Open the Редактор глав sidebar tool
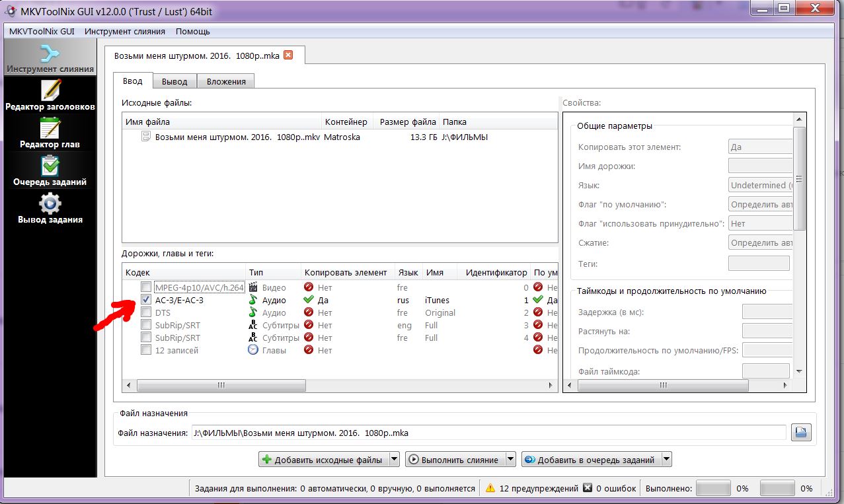This screenshot has width=844, height=504. 50,133
